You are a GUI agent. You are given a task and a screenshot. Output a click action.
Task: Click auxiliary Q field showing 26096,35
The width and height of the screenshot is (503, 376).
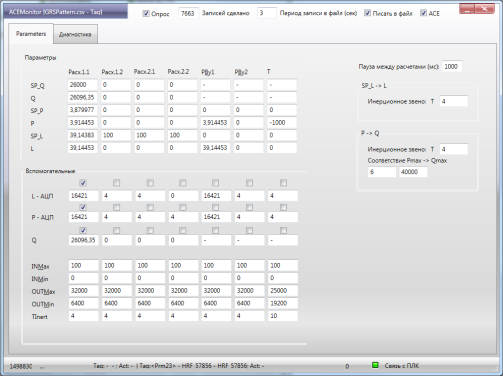click(x=84, y=240)
